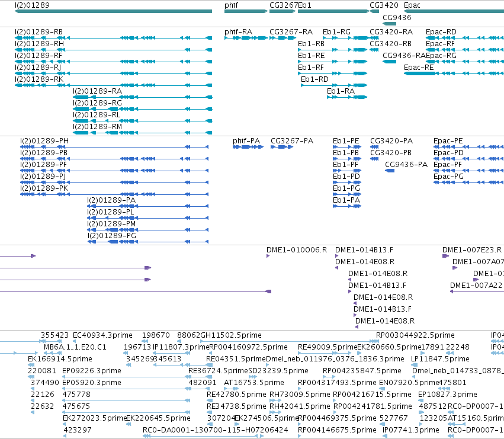The image size is (504, 439).
Task: Click transcript label l(2)01289-RJ
Action: (x=38, y=68)
